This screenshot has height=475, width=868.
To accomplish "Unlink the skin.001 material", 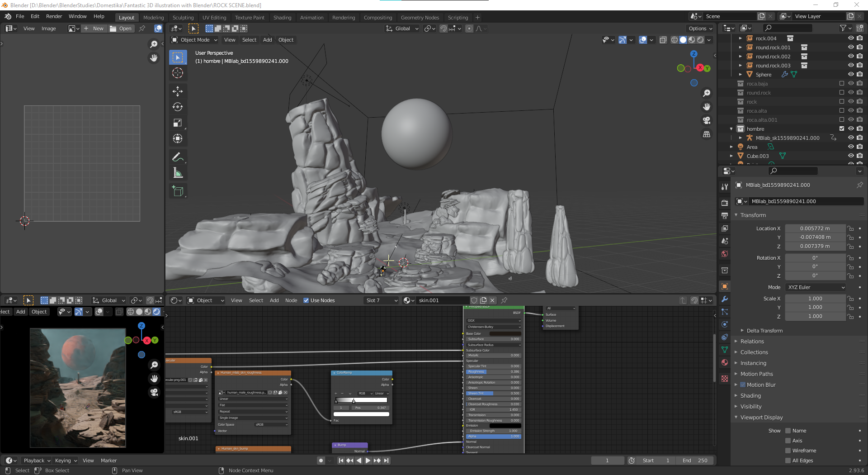I will pos(493,300).
